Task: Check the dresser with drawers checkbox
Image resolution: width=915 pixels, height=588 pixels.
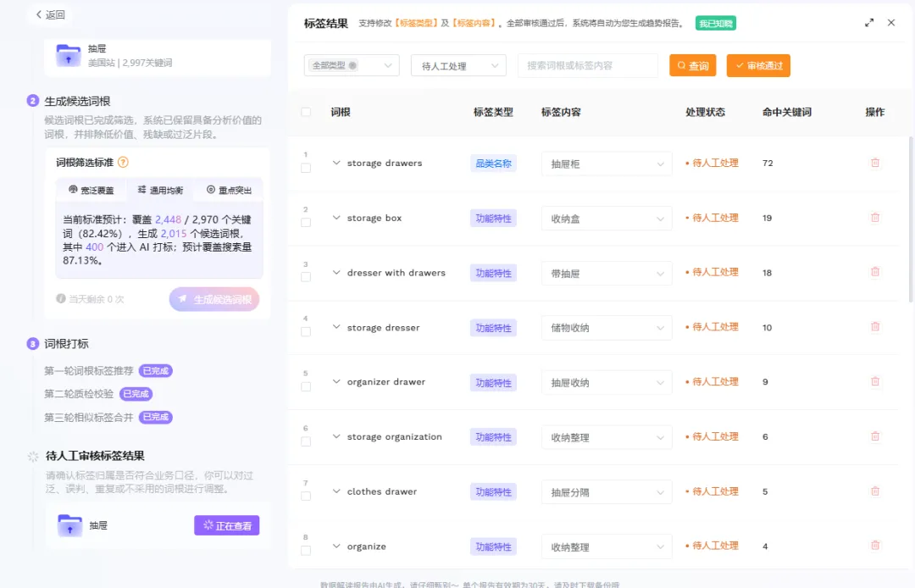Action: (x=306, y=277)
